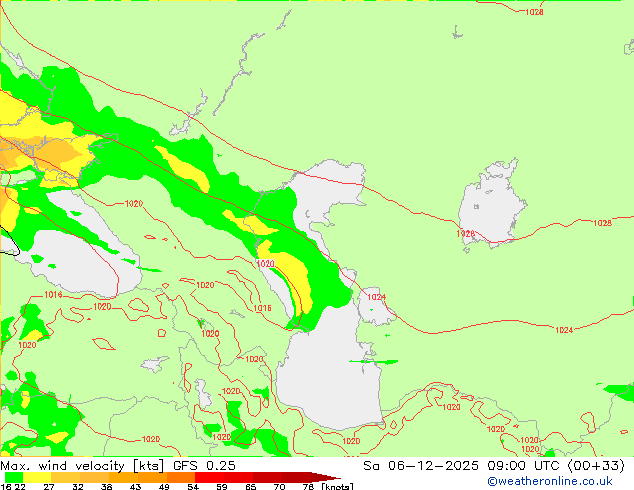Click the 1016 label just west of the Caspian

[262, 308]
